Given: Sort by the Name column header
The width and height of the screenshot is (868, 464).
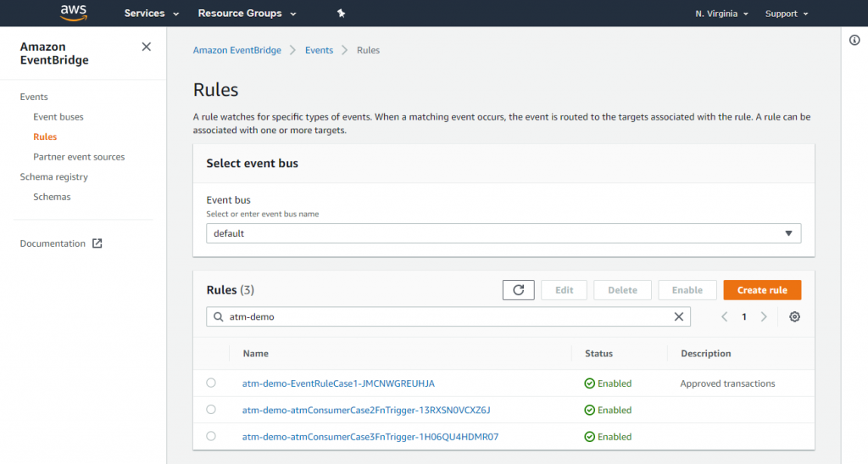Looking at the screenshot, I should coord(256,353).
